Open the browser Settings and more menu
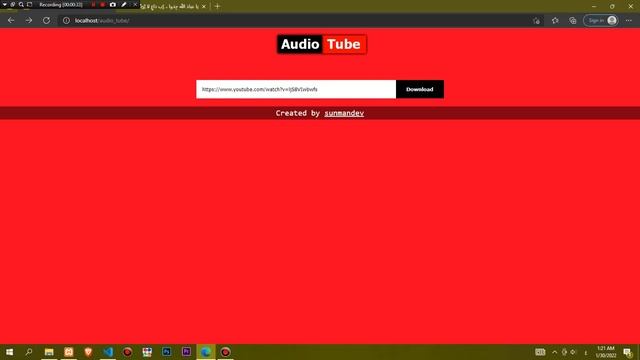 click(629, 20)
